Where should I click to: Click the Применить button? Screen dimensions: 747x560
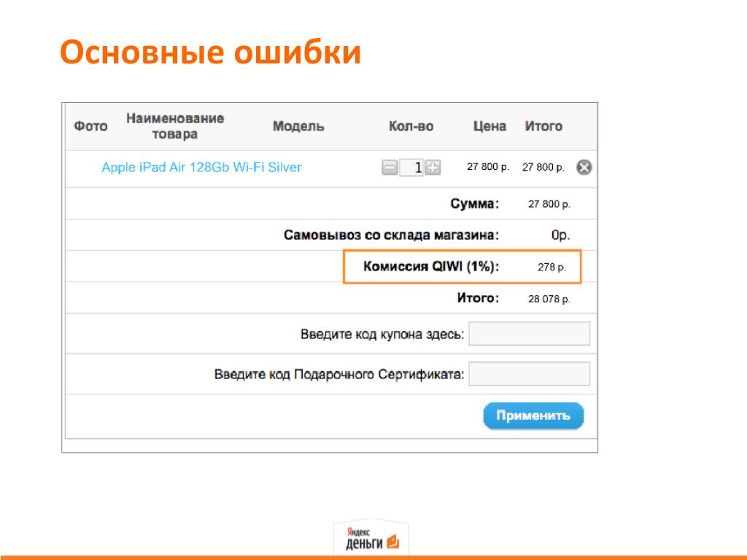533,416
